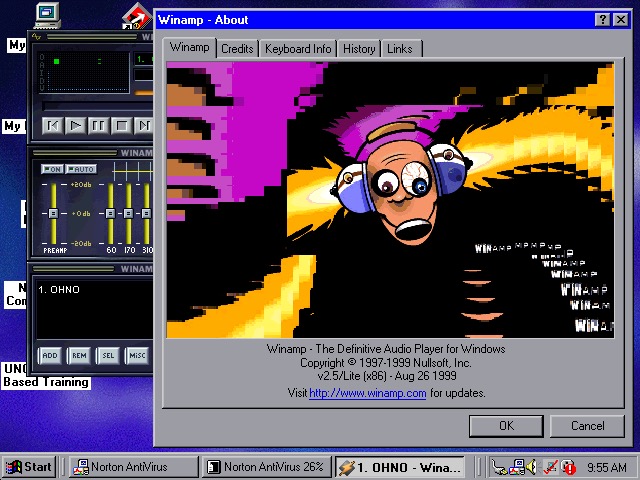Open Winamp main menu icon on title bar
Viewport: 640px width, 480px height.
point(36,37)
